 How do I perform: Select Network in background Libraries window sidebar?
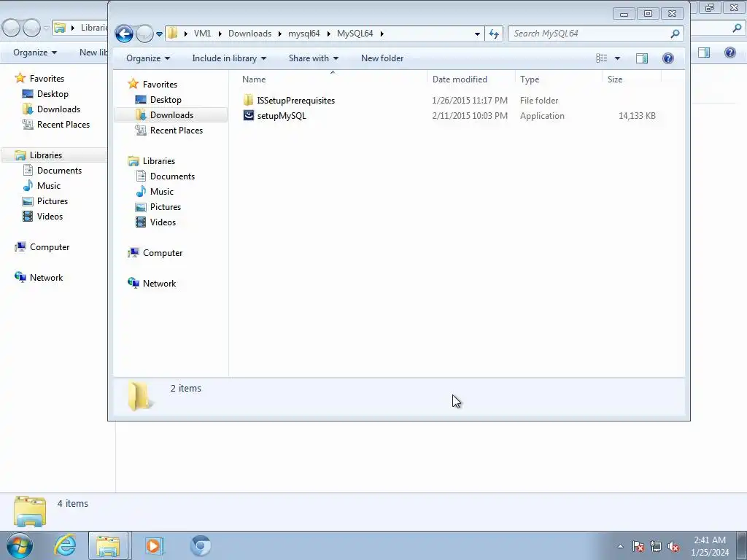pos(46,278)
